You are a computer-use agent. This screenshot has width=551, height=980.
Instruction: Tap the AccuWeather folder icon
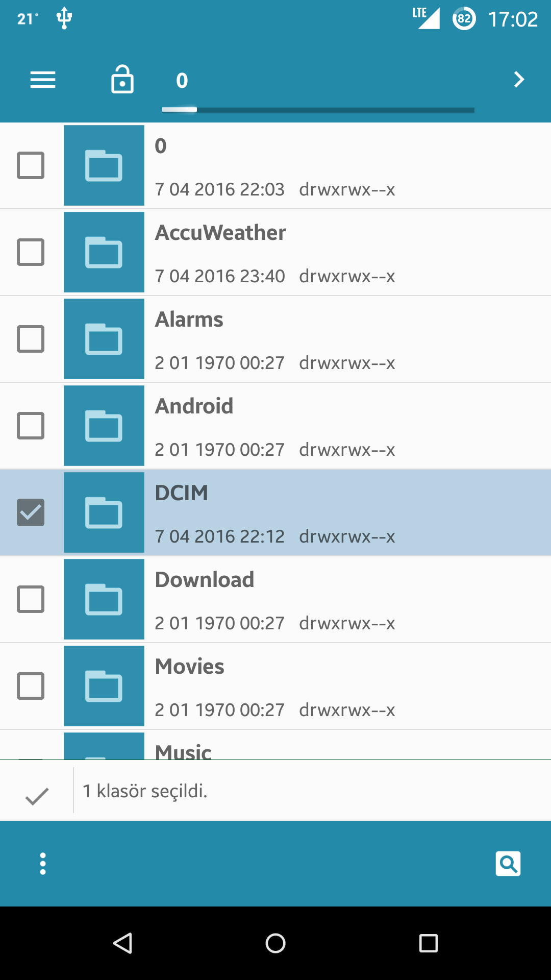tap(104, 252)
